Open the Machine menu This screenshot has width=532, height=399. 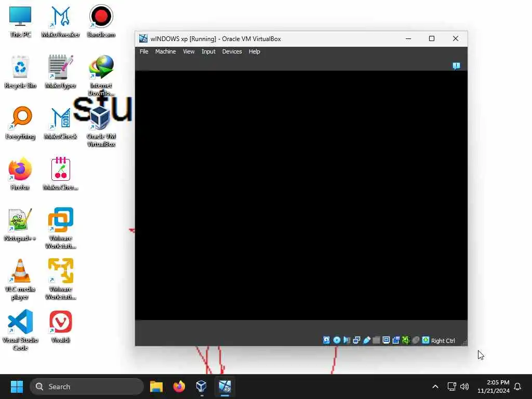tap(165, 51)
